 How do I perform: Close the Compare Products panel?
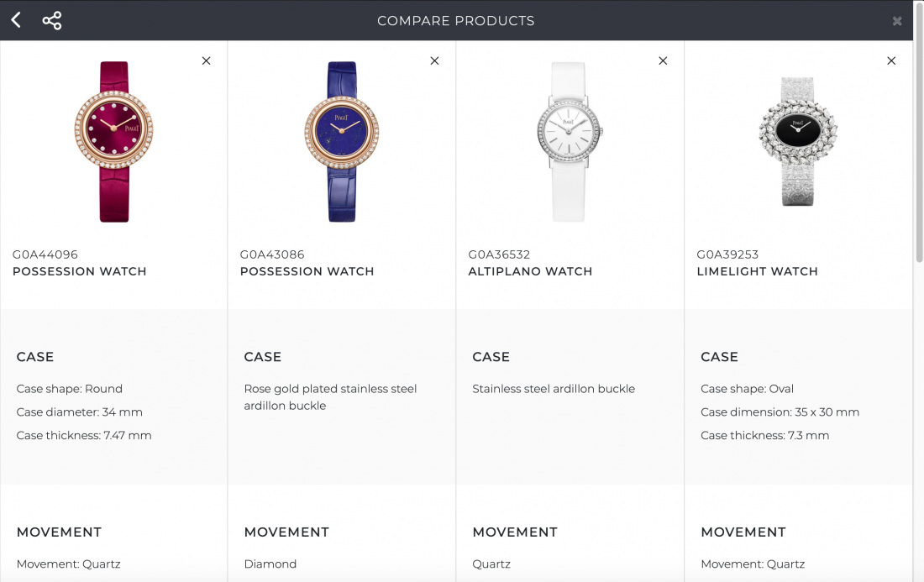tap(897, 21)
